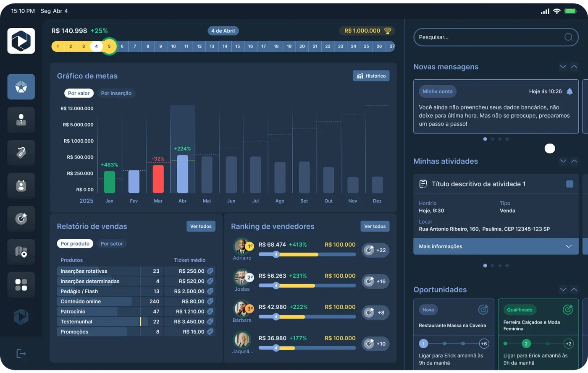Click Ver todos in Ranking de vendedores
Viewport: 588px width, 373px height.
click(375, 226)
